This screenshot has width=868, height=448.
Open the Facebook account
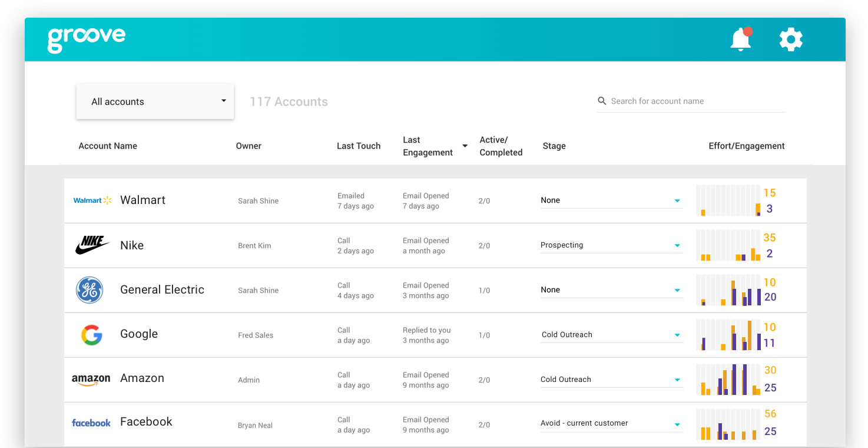click(x=146, y=422)
